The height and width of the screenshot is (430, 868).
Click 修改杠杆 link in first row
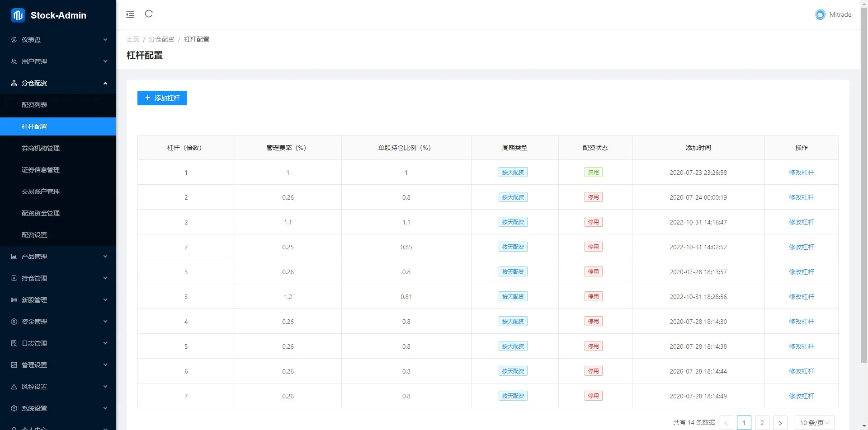801,173
